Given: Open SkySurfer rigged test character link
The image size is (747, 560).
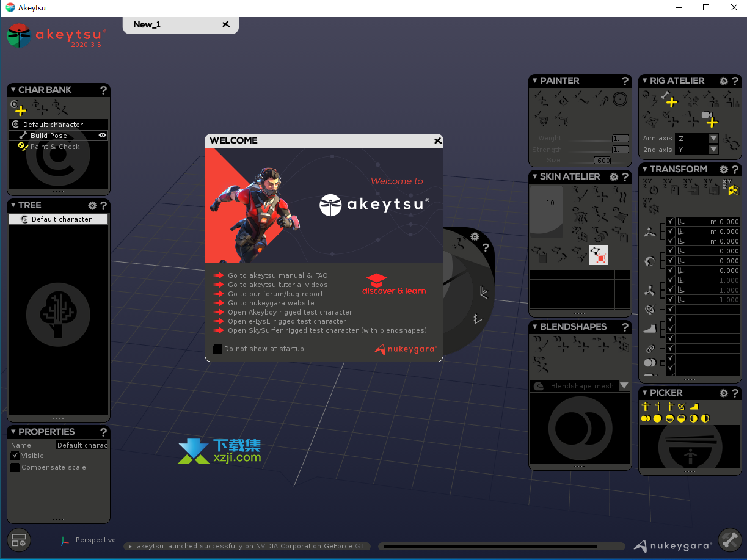Looking at the screenshot, I should (327, 331).
